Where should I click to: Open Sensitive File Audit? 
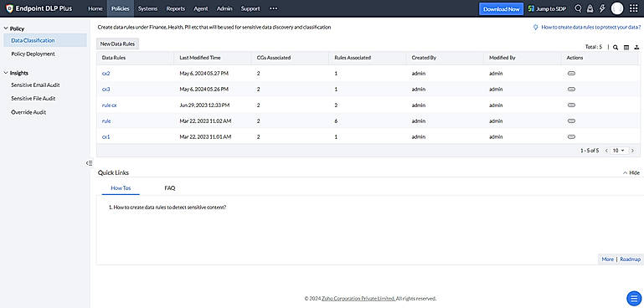click(x=33, y=99)
